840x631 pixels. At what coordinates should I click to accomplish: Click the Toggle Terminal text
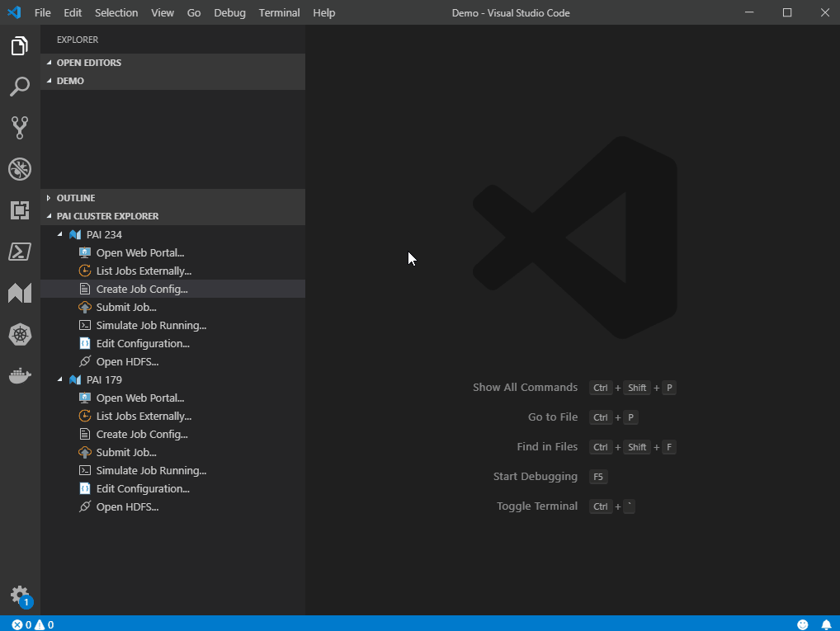pos(537,506)
